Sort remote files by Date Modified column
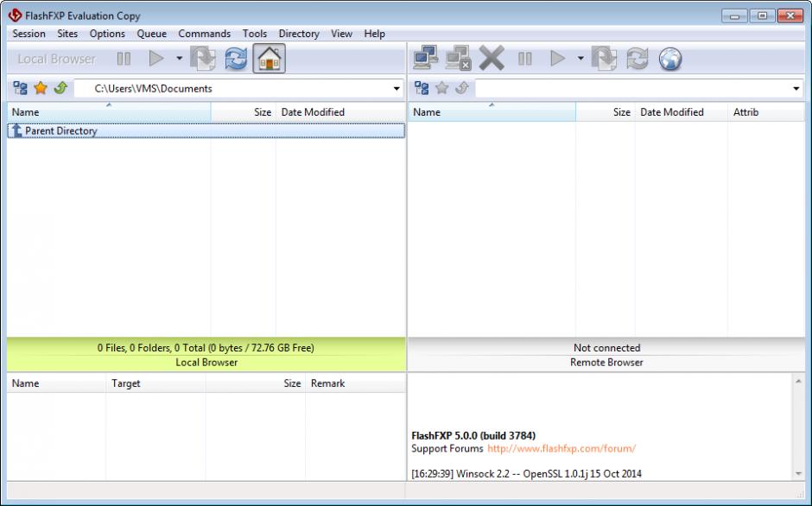Image resolution: width=812 pixels, height=506 pixels. (682, 112)
